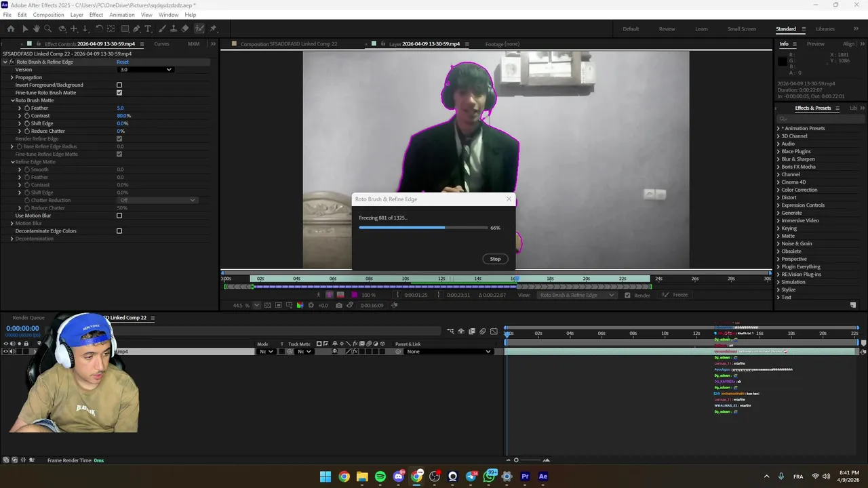Open the Animation menu

pos(122,15)
